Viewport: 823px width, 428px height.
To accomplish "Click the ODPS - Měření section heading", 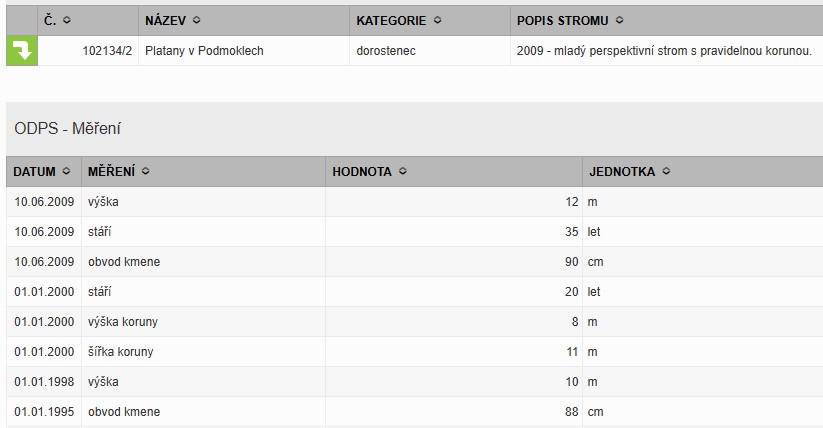I will pyautogui.click(x=68, y=129).
